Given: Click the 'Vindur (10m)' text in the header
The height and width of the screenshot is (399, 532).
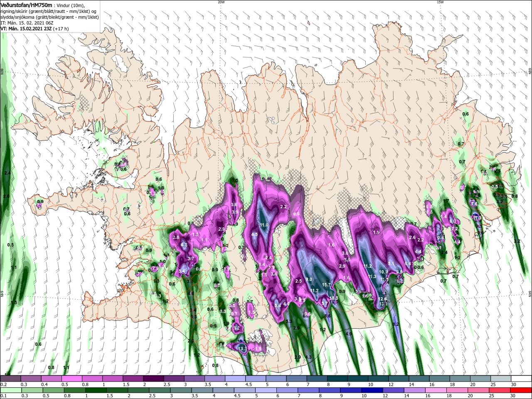Looking at the screenshot, I should 70,5.
